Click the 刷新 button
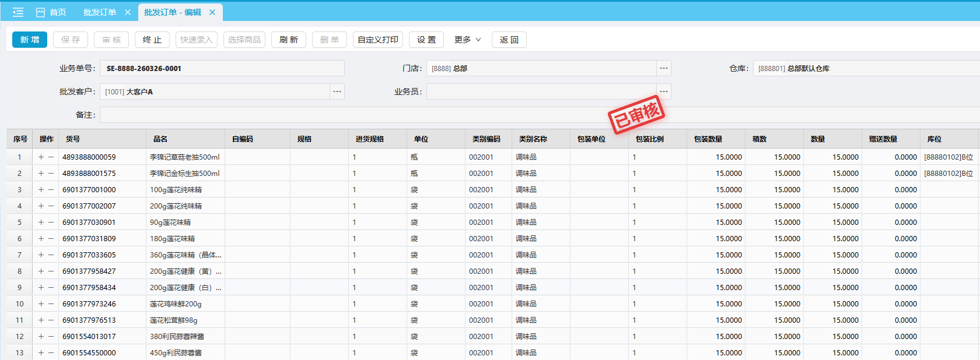The height and width of the screenshot is (360, 980). pos(288,40)
